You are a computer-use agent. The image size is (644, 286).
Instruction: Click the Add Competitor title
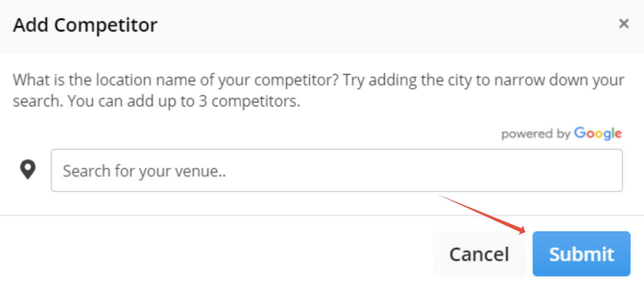[85, 24]
